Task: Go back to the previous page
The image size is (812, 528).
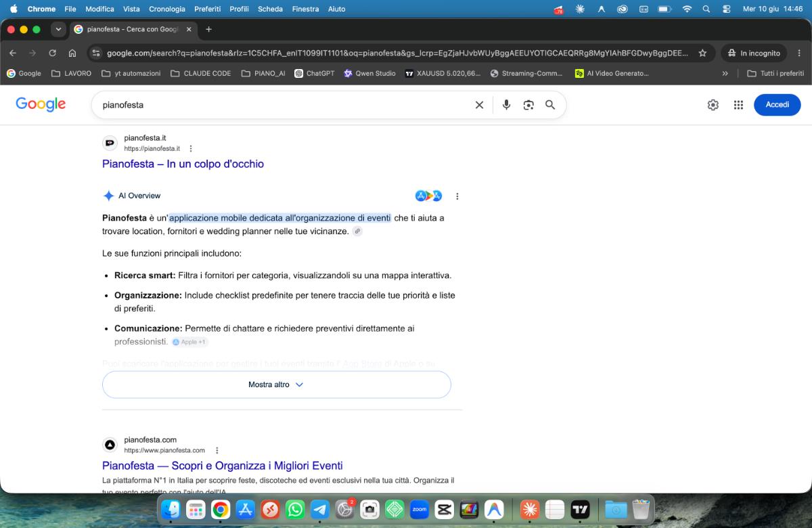Action: pyautogui.click(x=13, y=53)
